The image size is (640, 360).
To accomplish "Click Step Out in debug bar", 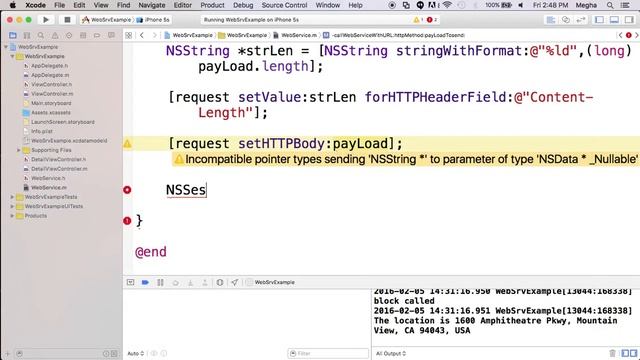I will [205, 282].
